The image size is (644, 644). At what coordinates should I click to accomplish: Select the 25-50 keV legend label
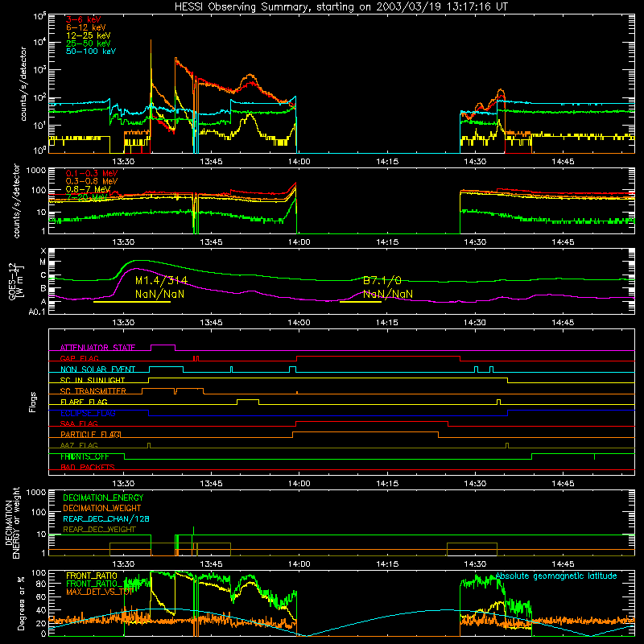coord(89,43)
